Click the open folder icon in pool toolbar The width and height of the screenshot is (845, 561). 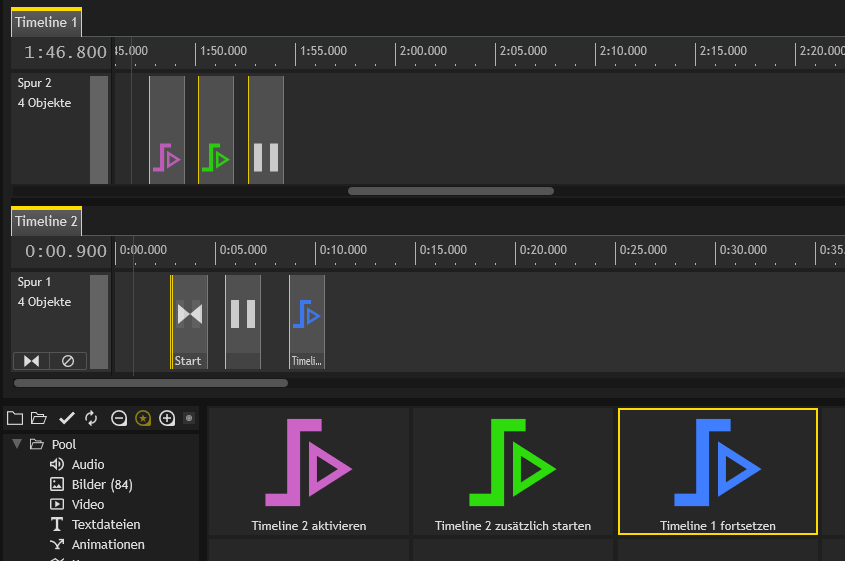39,418
